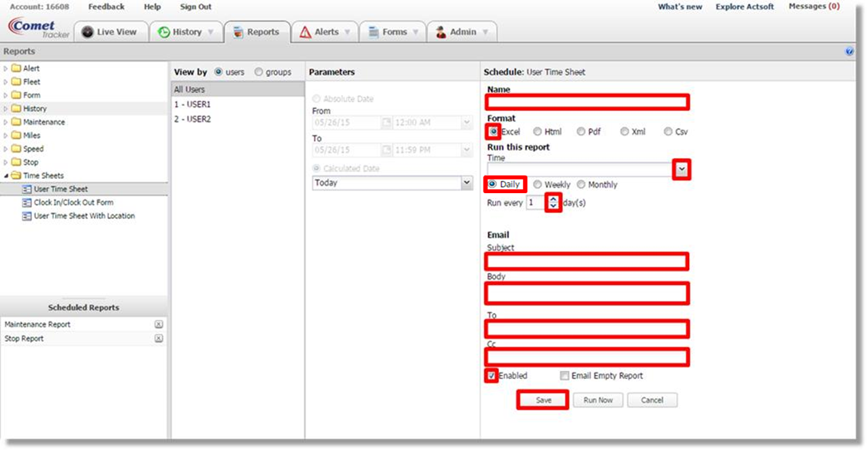
Task: Click the help icon in Reports header
Action: pos(849,52)
